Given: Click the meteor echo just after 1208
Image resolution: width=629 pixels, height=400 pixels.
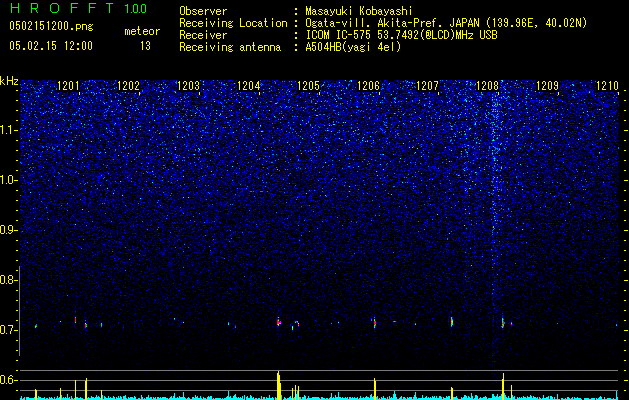Looking at the screenshot, I should click(x=503, y=323).
